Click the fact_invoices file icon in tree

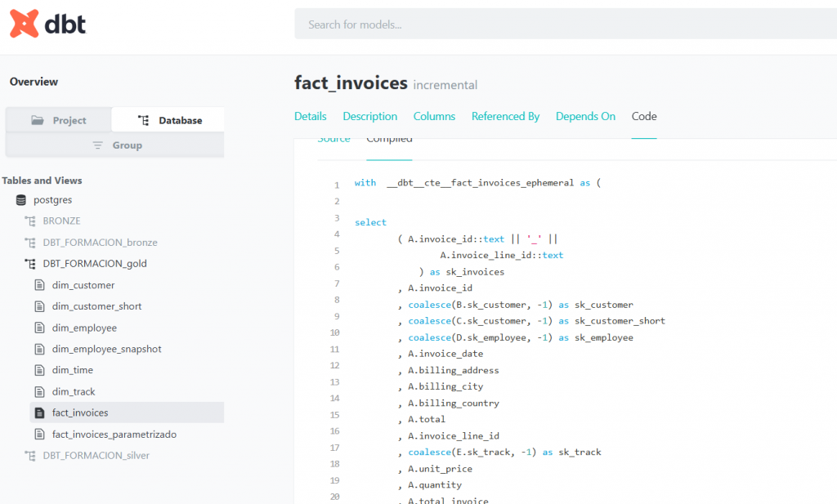(39, 413)
